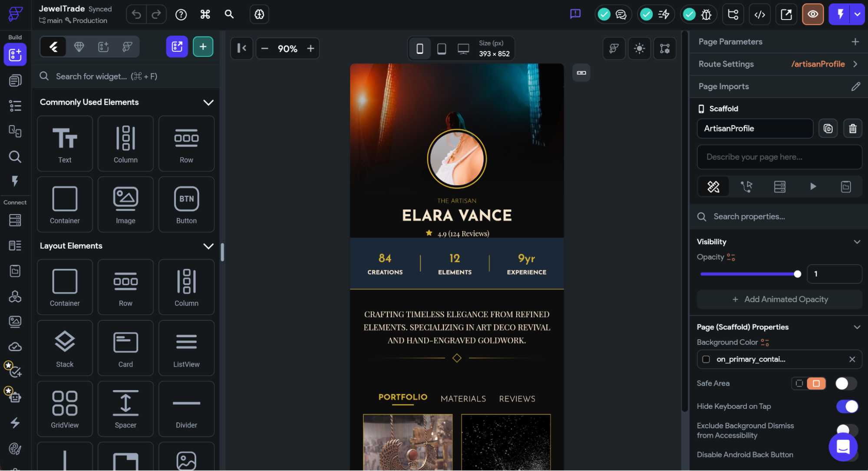Collapse the left panel toggle button

pos(242,48)
